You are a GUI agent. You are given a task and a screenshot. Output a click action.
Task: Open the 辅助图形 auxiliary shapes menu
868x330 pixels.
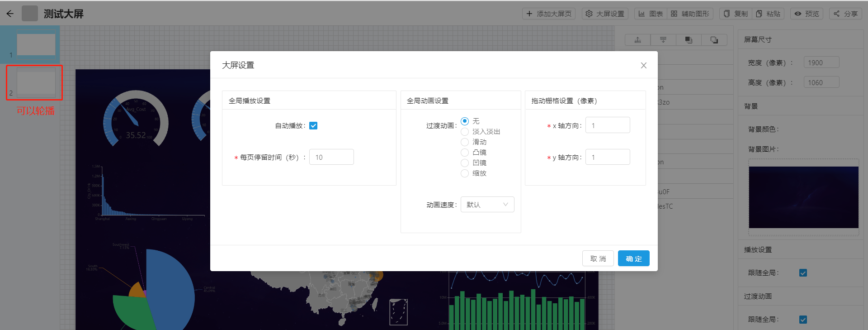(x=690, y=14)
